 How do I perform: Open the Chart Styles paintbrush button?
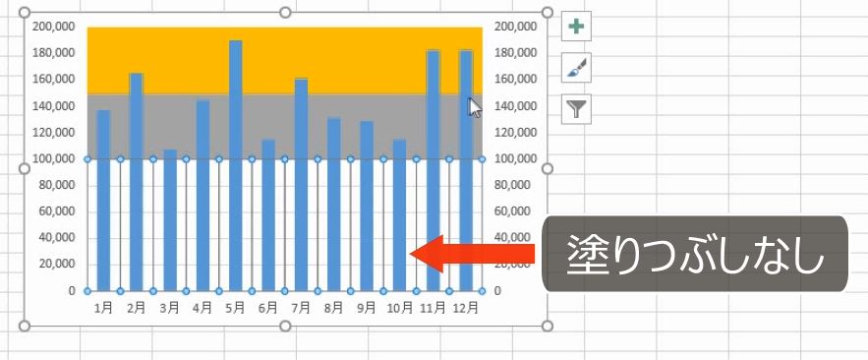click(576, 68)
